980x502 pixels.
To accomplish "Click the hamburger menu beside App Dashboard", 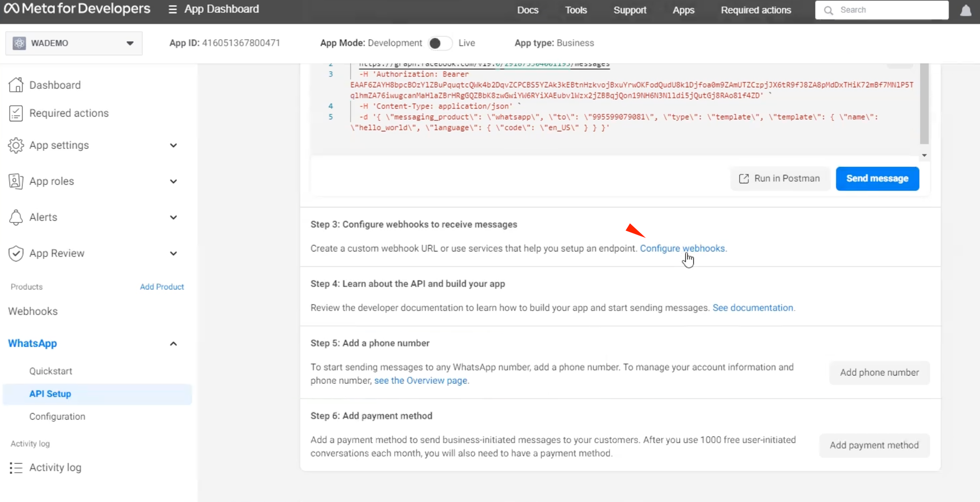I will (172, 9).
